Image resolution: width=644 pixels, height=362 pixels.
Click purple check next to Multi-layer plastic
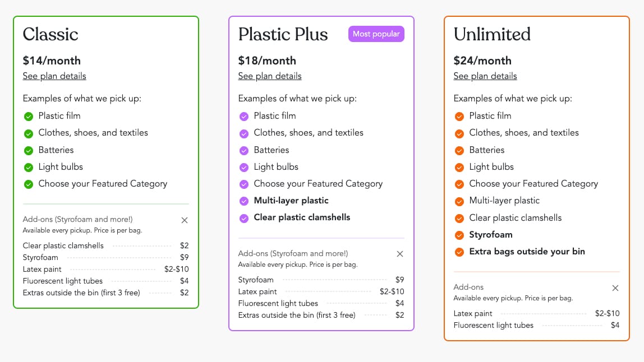pos(243,201)
